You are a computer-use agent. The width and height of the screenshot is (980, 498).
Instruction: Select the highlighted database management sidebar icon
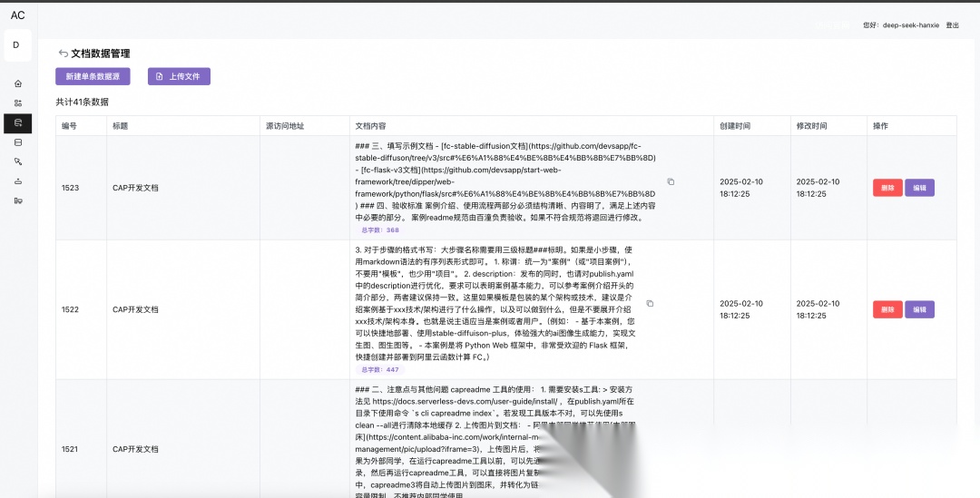(x=18, y=123)
